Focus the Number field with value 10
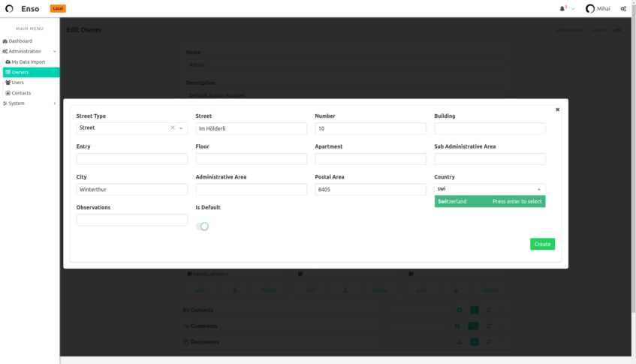Screen dimensions: 636x364 point(370,128)
